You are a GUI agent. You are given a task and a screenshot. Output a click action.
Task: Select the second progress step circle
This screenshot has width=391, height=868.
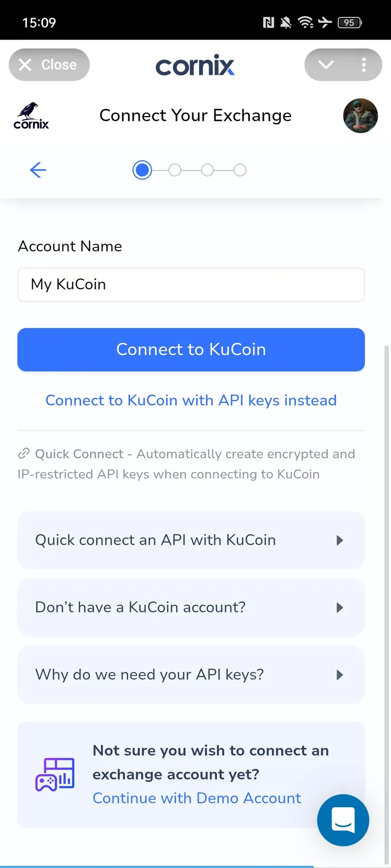(175, 170)
